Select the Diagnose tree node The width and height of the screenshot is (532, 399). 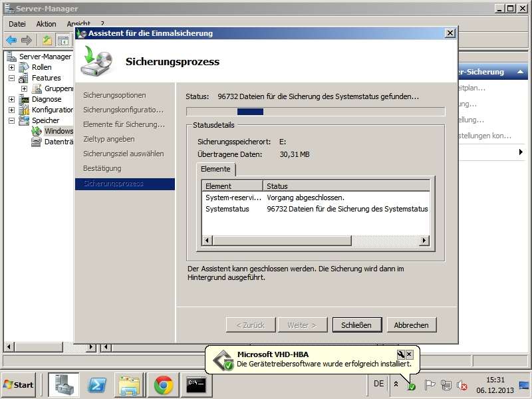[47, 99]
